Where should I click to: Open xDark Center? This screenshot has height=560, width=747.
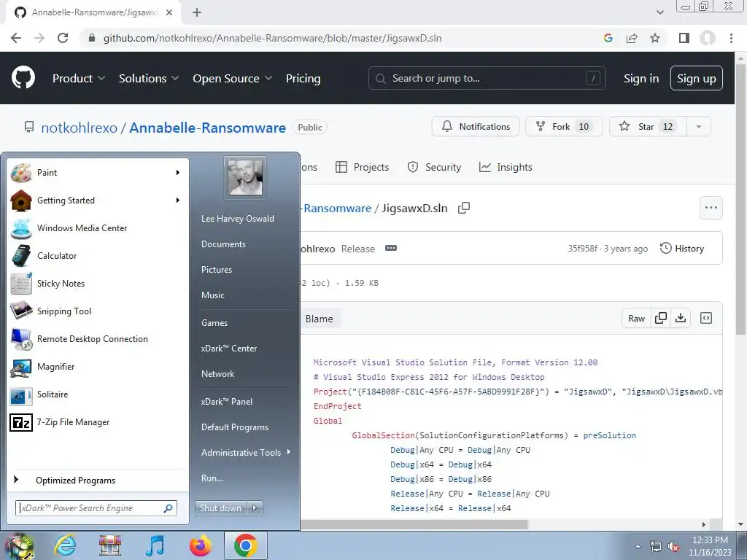click(228, 348)
